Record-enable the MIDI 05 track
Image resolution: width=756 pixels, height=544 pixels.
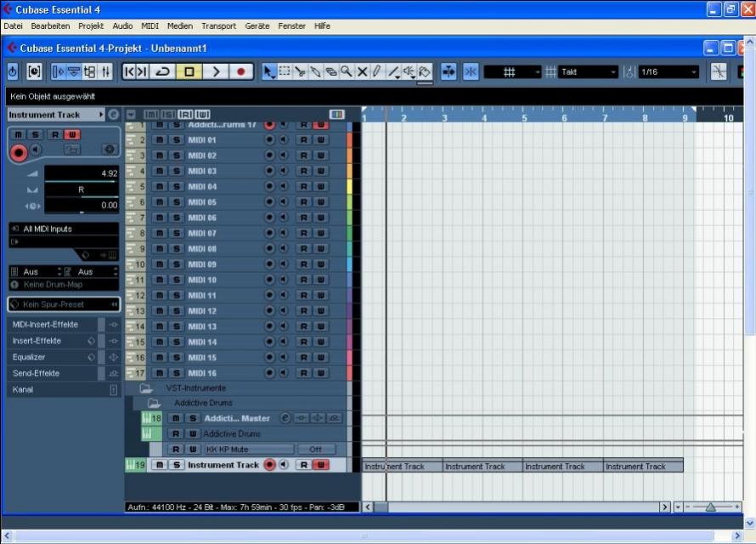point(269,202)
